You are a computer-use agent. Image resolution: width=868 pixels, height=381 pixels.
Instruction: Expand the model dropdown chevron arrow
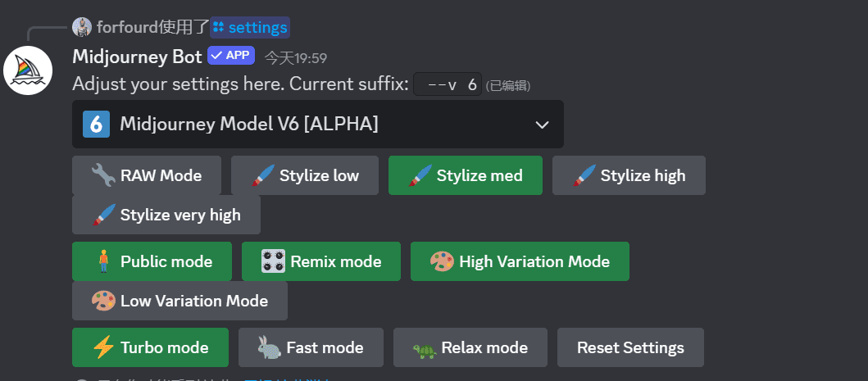tap(542, 125)
